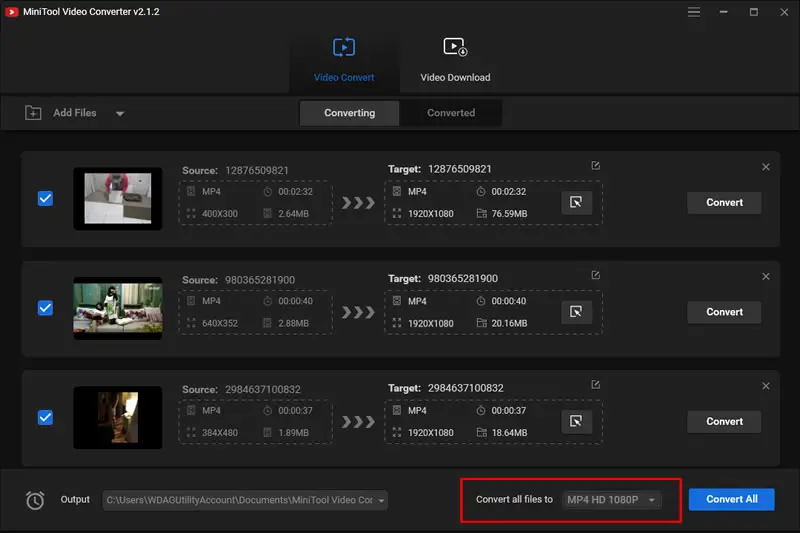Select the Converting tab

tap(349, 113)
